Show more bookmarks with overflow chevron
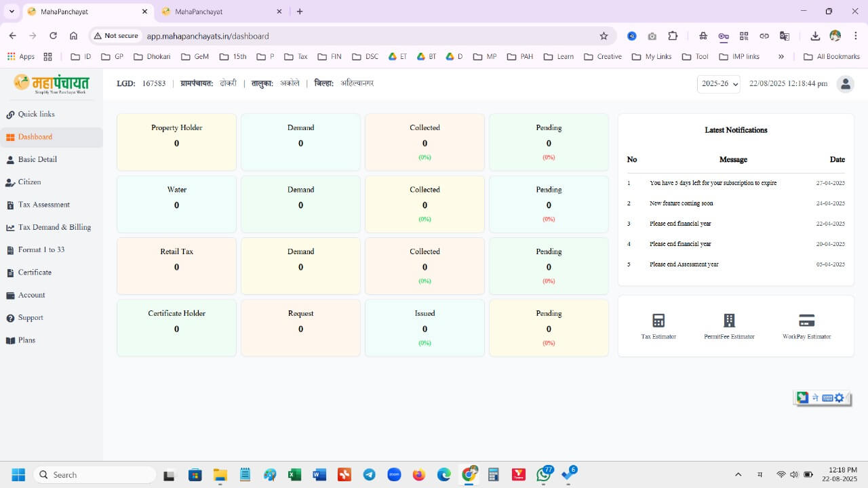 (x=781, y=57)
